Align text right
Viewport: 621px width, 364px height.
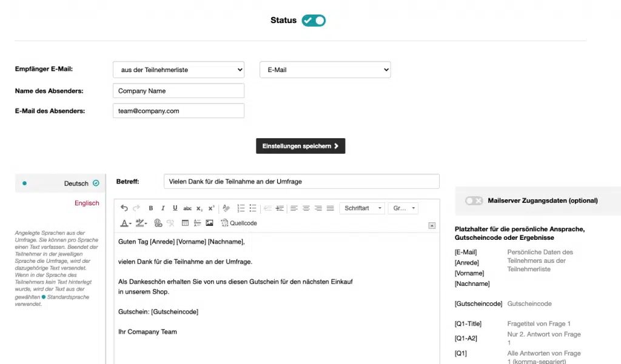tap(318, 208)
